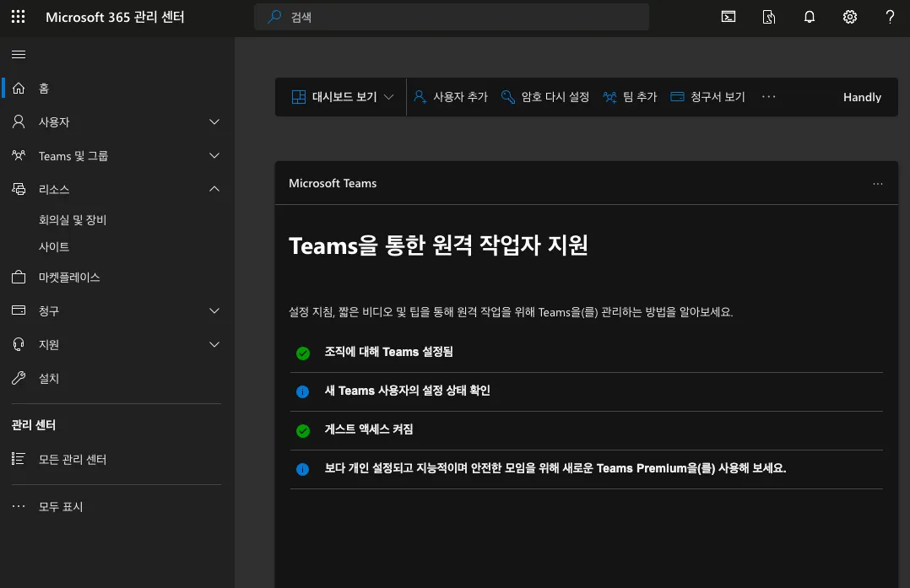Click the dashboard view grid icon
This screenshot has width=910, height=588.
pos(298,97)
